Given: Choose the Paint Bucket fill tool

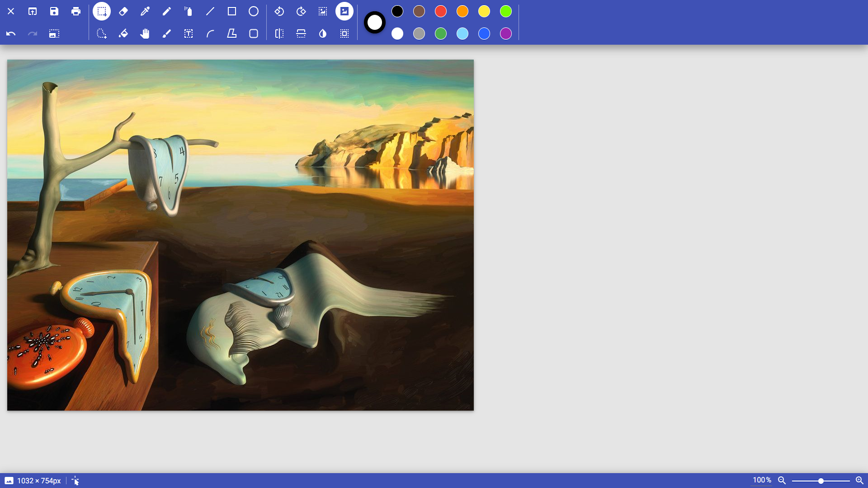Looking at the screenshot, I should click(123, 33).
